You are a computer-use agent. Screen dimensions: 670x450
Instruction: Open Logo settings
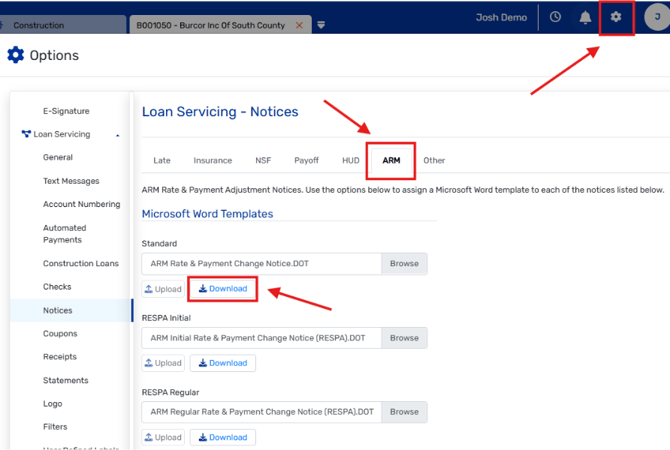point(52,403)
